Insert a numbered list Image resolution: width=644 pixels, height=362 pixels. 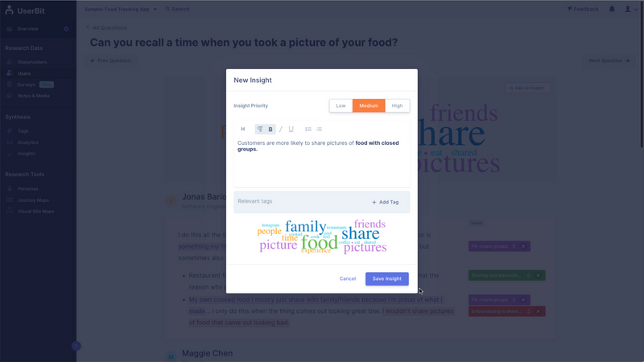click(319, 130)
